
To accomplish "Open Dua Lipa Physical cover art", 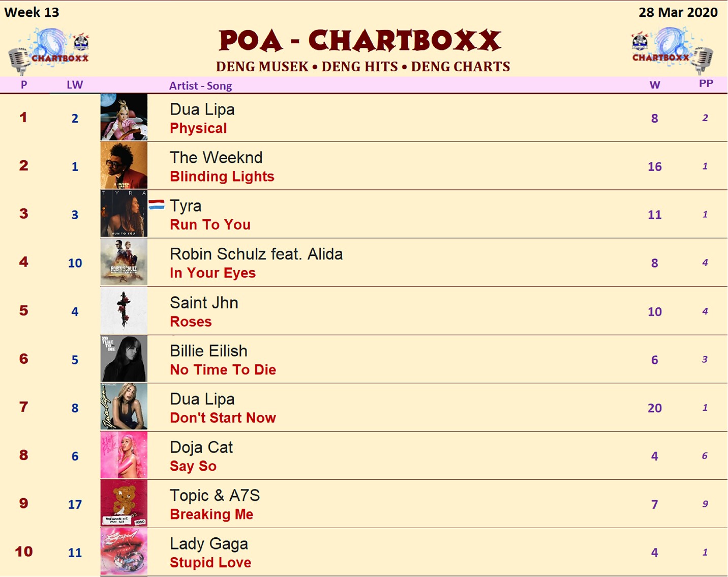I will pyautogui.click(x=124, y=117).
